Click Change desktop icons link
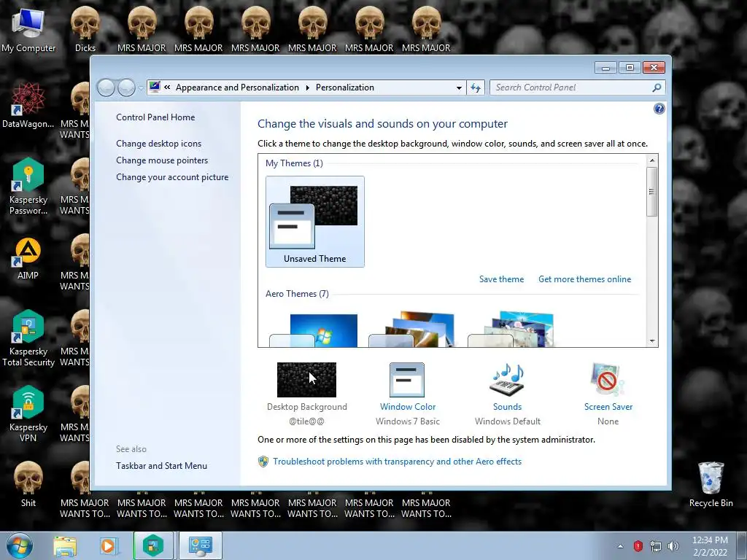The image size is (747, 560). [x=158, y=144]
